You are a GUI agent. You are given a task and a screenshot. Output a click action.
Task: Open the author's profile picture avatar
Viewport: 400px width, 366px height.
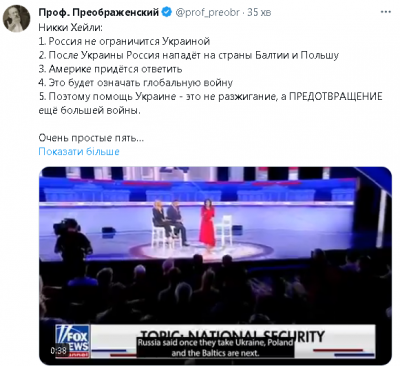pyautogui.click(x=16, y=18)
